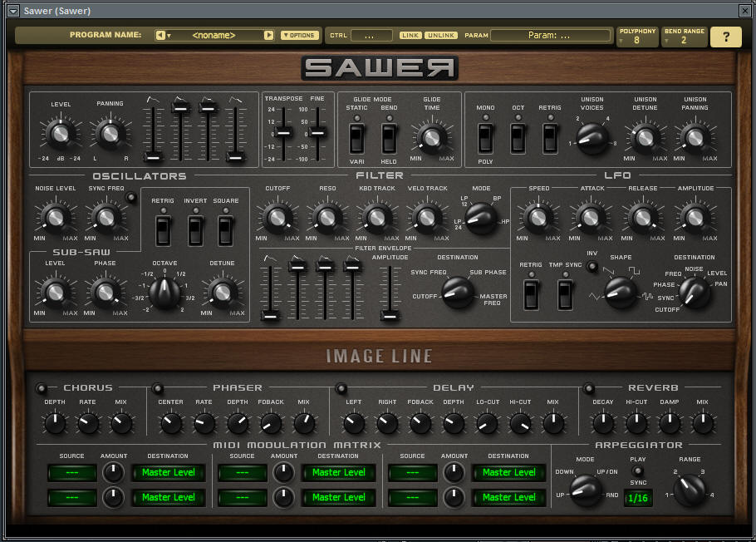Open the arpeggiator Sync 1/16 selector
This screenshot has width=756, height=542.
[x=638, y=498]
